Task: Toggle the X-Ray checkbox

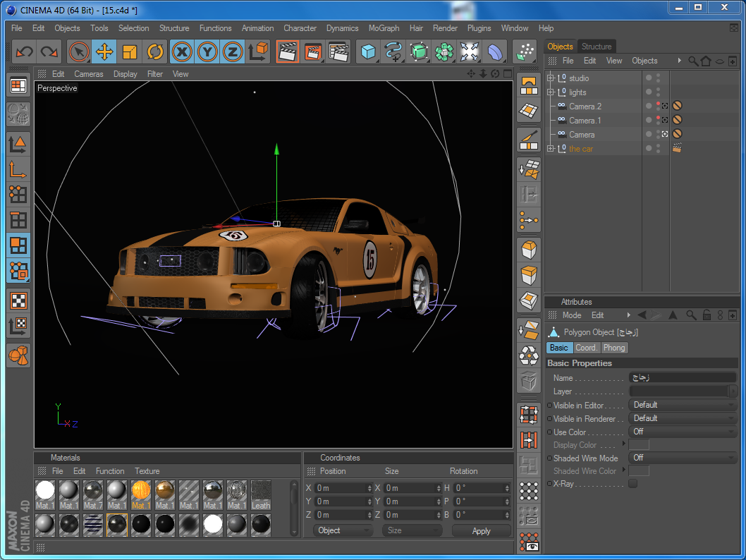Action: click(632, 484)
